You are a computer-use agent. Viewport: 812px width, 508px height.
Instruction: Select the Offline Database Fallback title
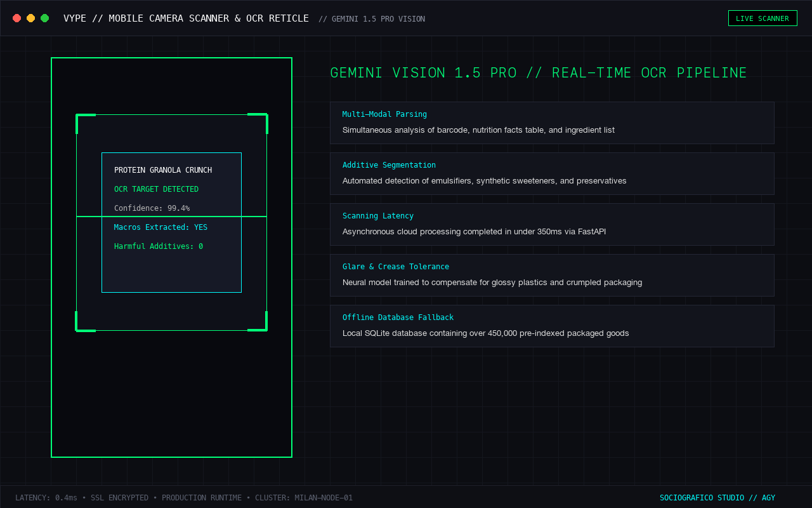[x=398, y=317]
